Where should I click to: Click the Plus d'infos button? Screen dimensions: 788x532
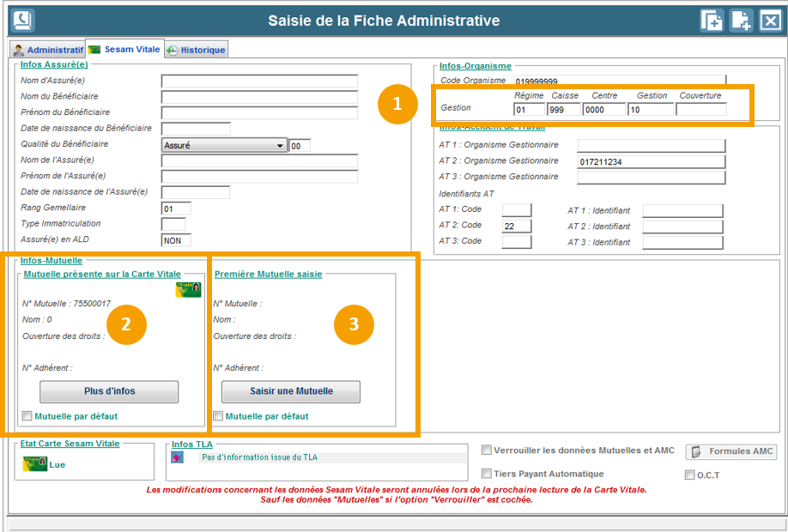pyautogui.click(x=109, y=391)
